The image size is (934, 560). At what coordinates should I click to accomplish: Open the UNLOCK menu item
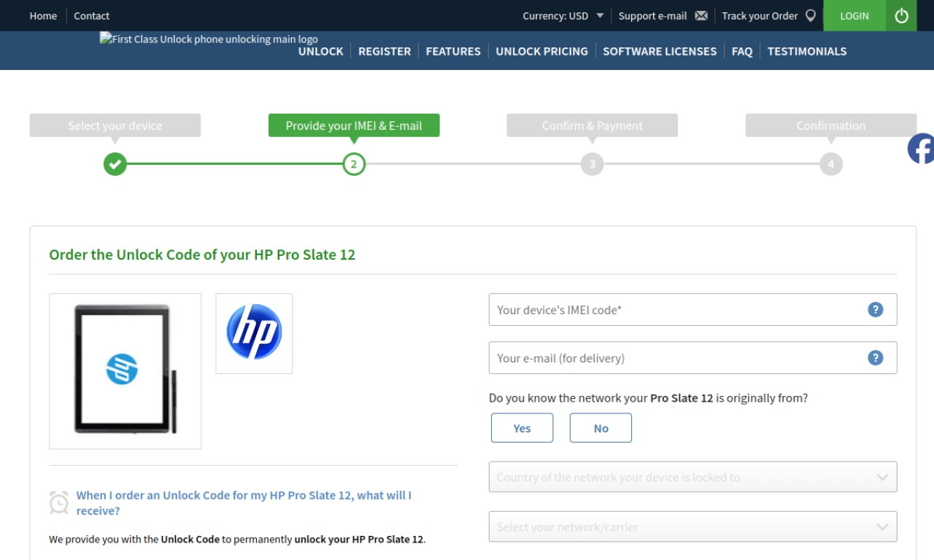click(320, 51)
